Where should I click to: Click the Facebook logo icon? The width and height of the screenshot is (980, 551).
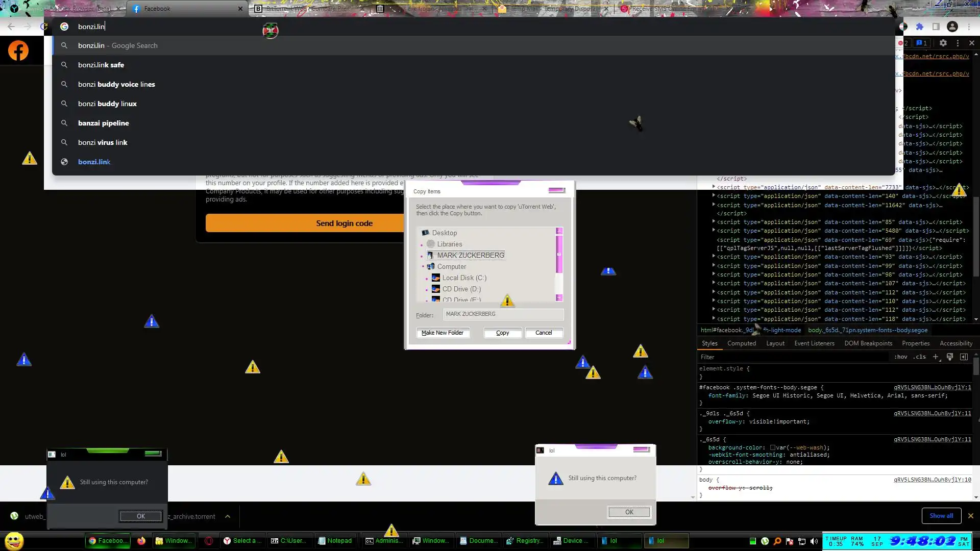point(18,51)
